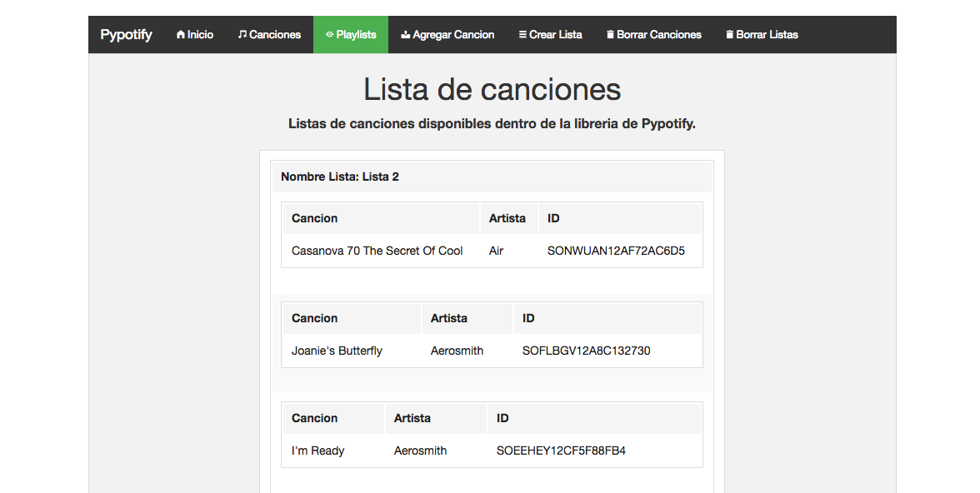Click the music note icon beside Canciones
Screen dimensions: 980x493
tap(242, 35)
